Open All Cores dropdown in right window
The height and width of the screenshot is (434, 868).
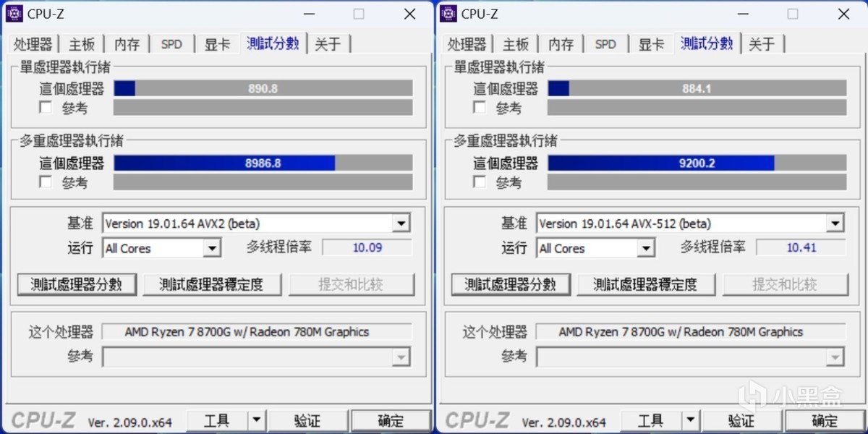pos(645,248)
